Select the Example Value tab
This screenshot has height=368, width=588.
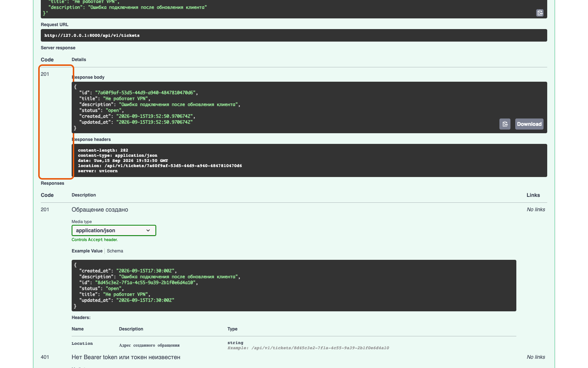87,251
